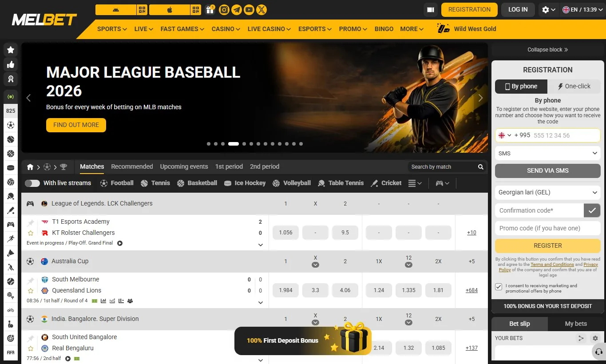Open the Telegram channel icon
Viewport: 606px width, 364px height.
237,9
